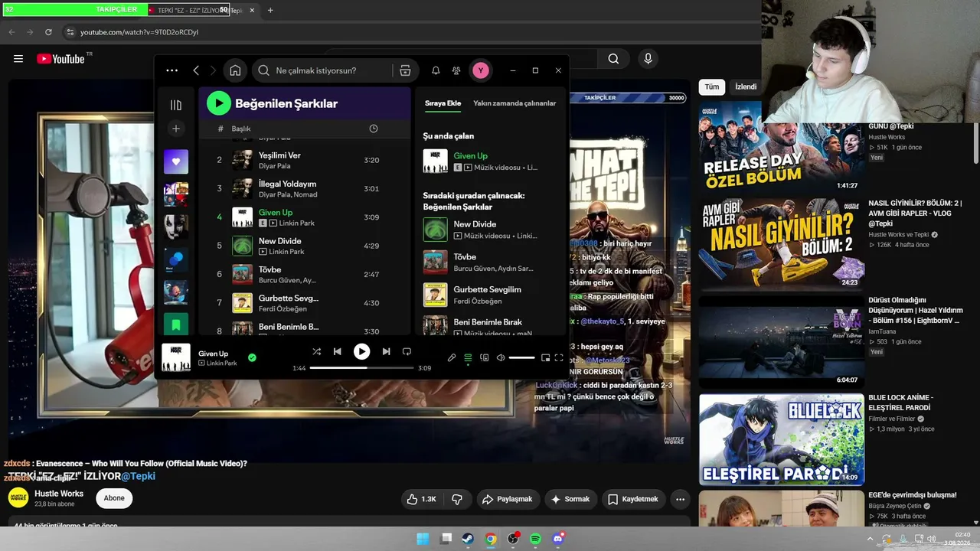Open the Release Day Özel Bölüm video thumbnail

pyautogui.click(x=782, y=145)
